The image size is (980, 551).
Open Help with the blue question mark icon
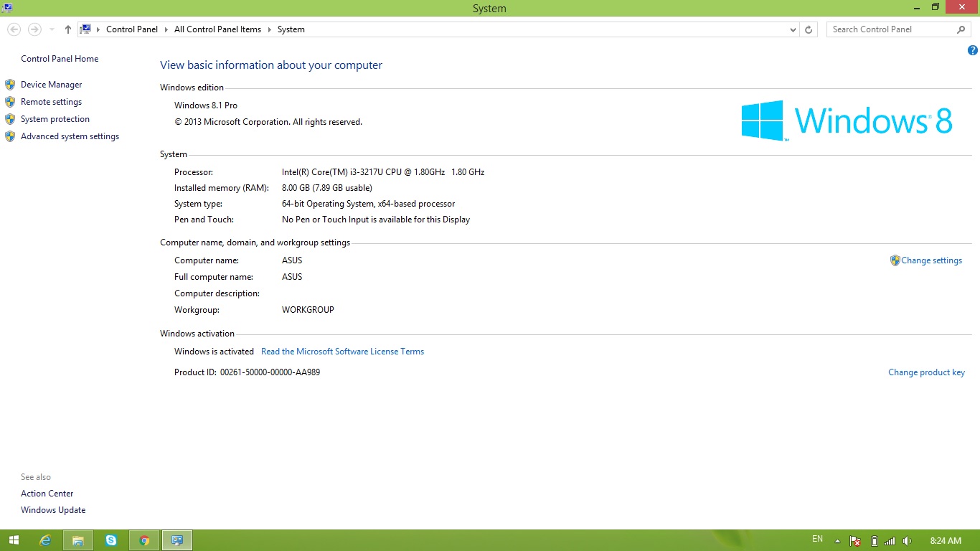pos(973,50)
